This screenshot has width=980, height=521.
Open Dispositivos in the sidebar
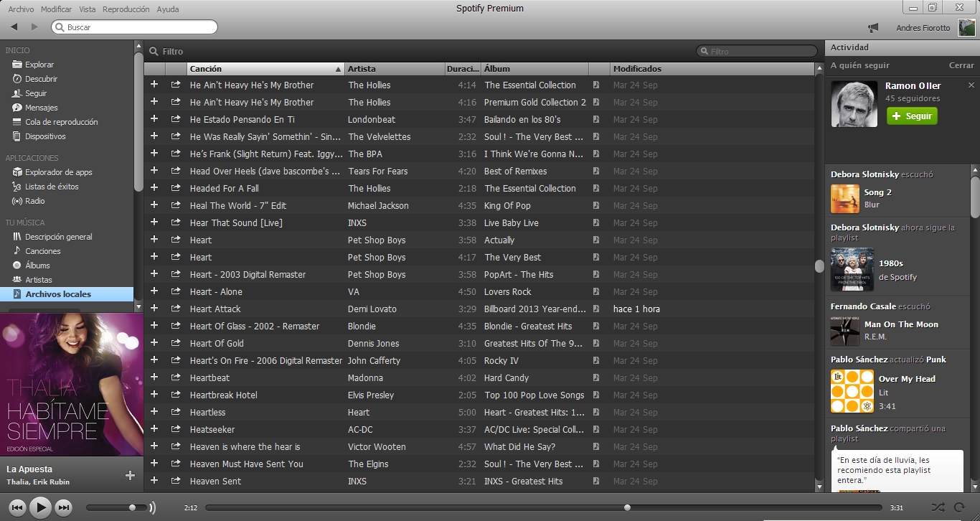point(45,136)
